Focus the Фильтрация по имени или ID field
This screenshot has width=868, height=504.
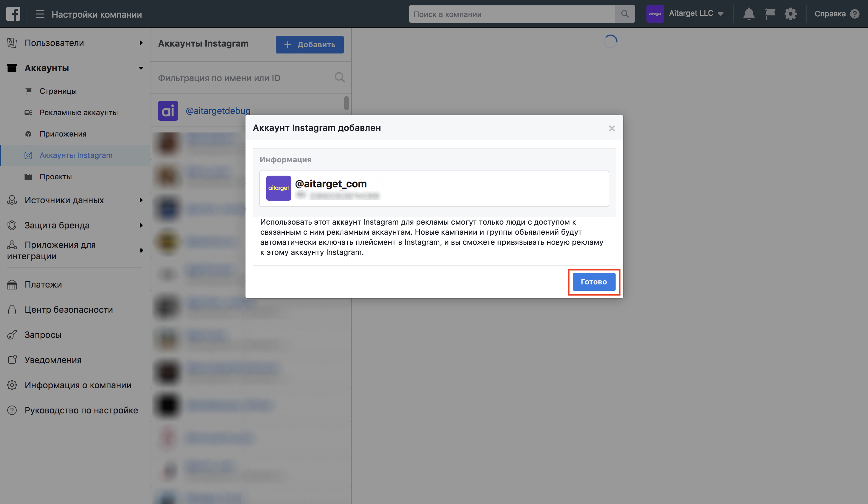(251, 78)
